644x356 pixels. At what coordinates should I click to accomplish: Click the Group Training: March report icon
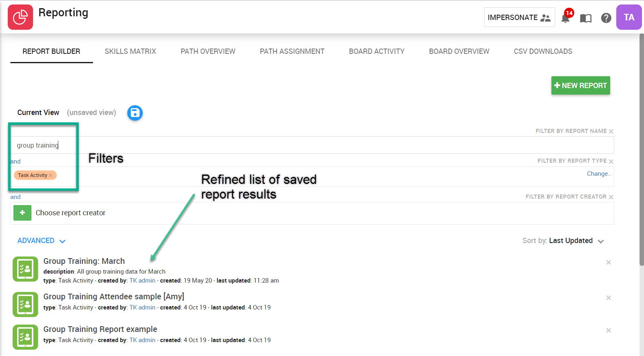point(25,269)
